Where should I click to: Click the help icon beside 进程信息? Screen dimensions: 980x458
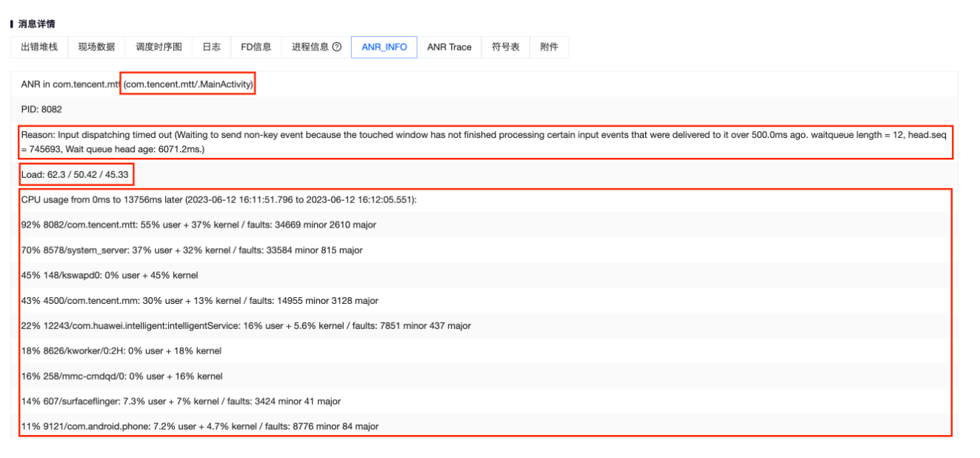tap(337, 47)
